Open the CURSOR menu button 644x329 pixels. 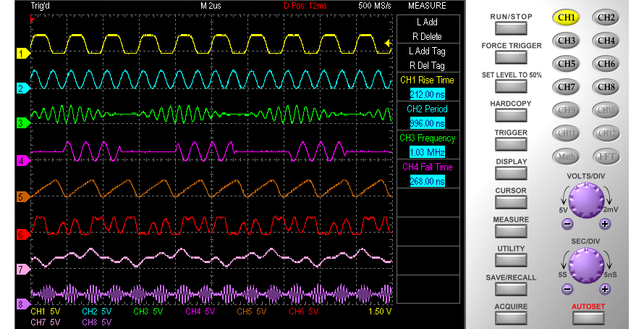click(511, 202)
